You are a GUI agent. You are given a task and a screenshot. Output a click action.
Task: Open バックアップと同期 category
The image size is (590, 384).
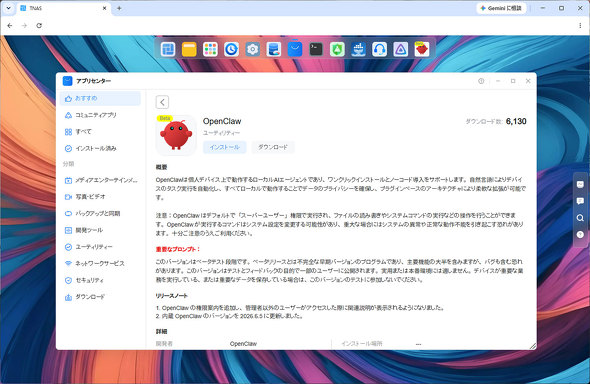click(x=100, y=214)
